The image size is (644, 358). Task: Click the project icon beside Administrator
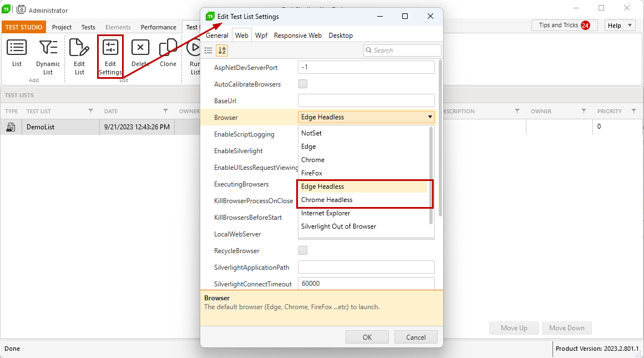click(21, 9)
